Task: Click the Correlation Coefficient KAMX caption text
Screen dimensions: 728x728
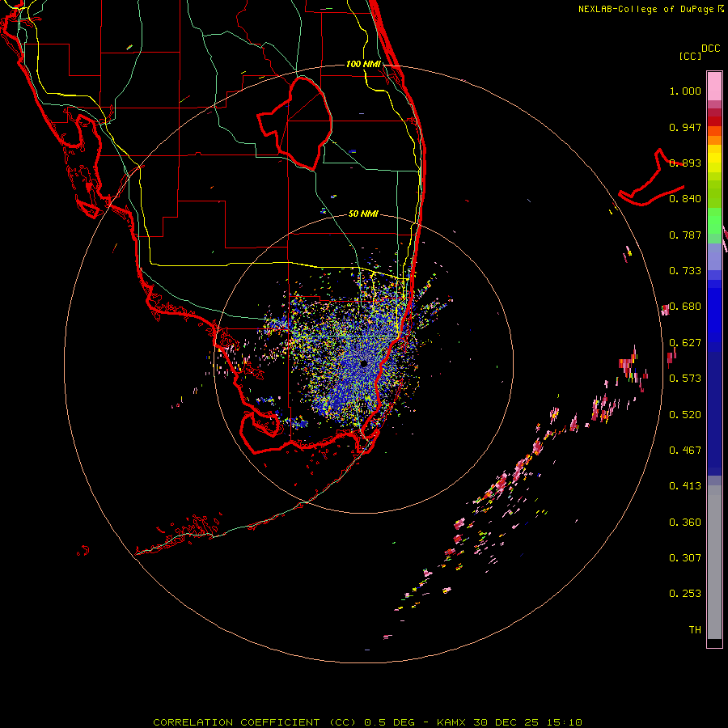Action: 367,722
